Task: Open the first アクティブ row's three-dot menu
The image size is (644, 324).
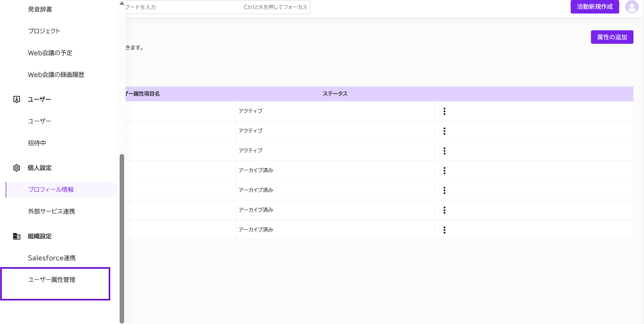Action: pyautogui.click(x=444, y=111)
